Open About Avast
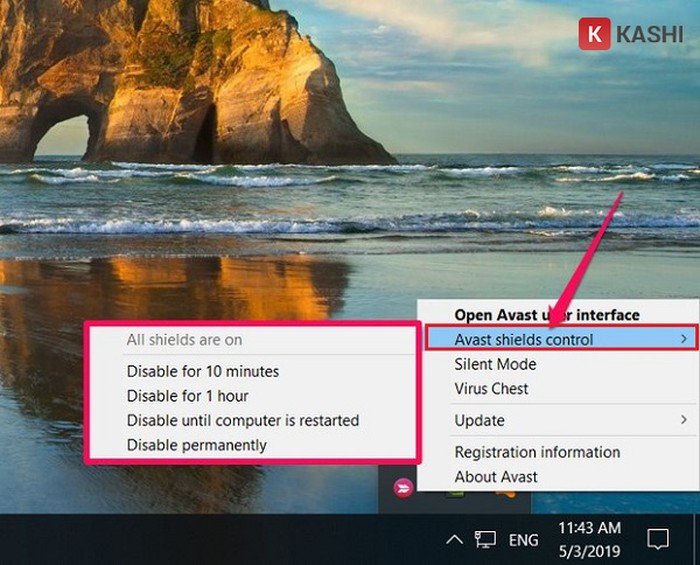Viewport: 700px width, 565px height. (x=496, y=477)
